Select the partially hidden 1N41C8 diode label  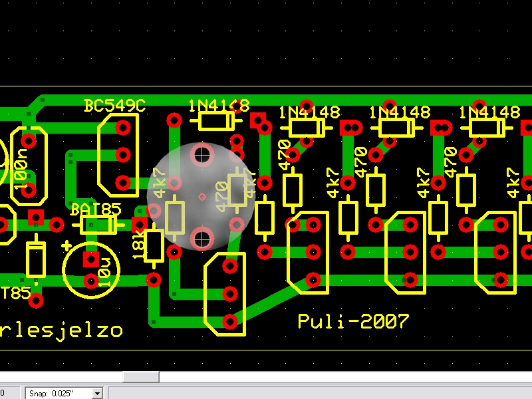(219, 106)
